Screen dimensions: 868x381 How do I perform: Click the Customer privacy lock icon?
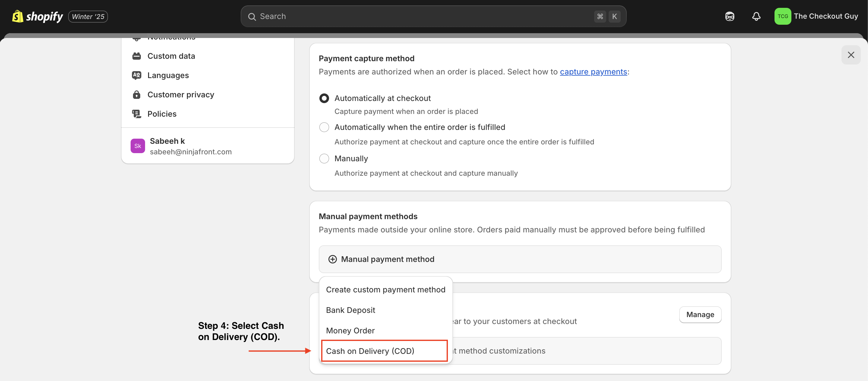136,95
